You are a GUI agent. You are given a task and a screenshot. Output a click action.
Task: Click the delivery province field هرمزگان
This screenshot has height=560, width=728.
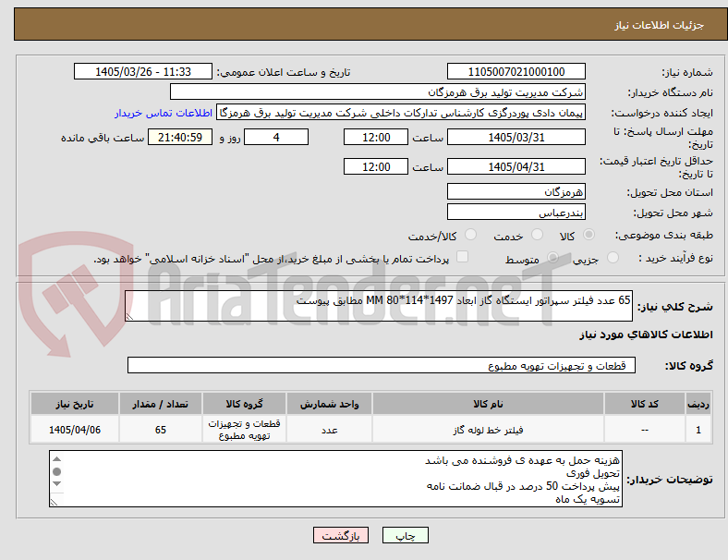pyautogui.click(x=516, y=192)
